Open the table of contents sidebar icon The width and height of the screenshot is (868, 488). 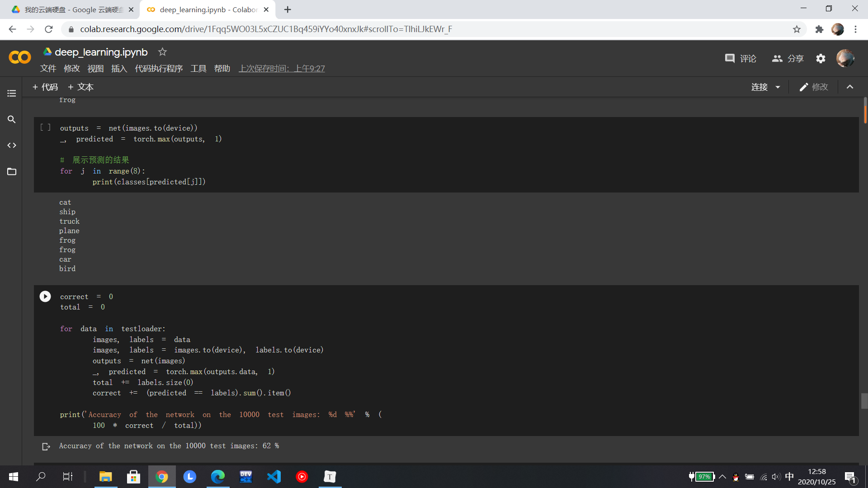click(x=12, y=94)
